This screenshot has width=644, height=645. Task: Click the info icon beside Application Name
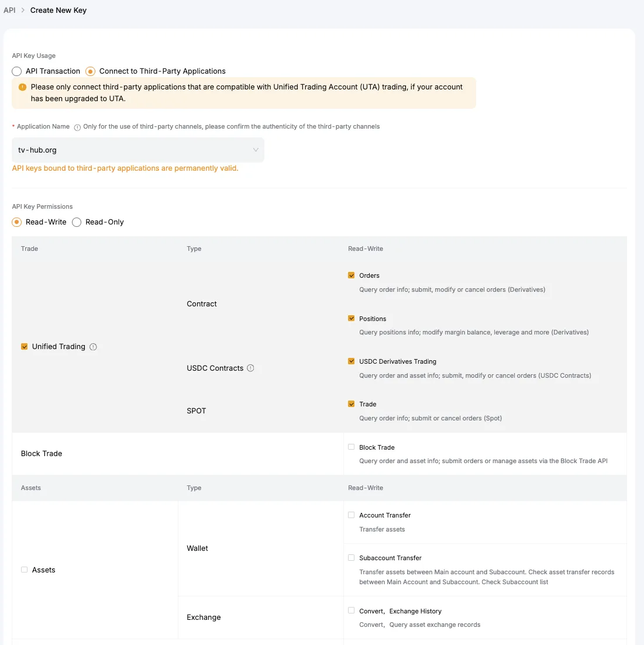pyautogui.click(x=77, y=127)
